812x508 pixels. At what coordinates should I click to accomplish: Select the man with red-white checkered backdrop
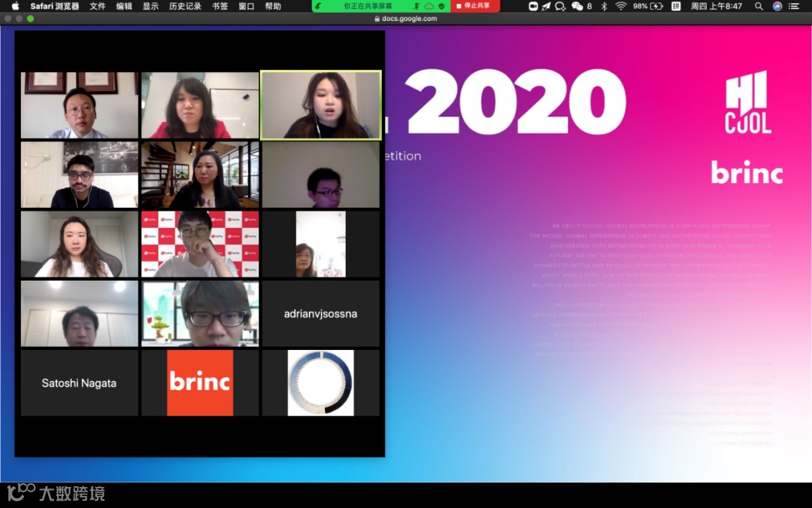(x=200, y=244)
